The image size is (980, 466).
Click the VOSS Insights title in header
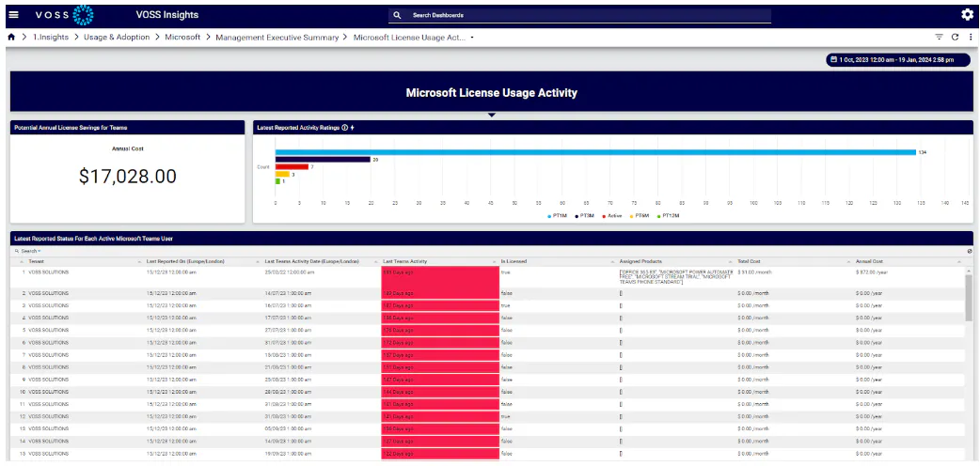[x=166, y=15]
